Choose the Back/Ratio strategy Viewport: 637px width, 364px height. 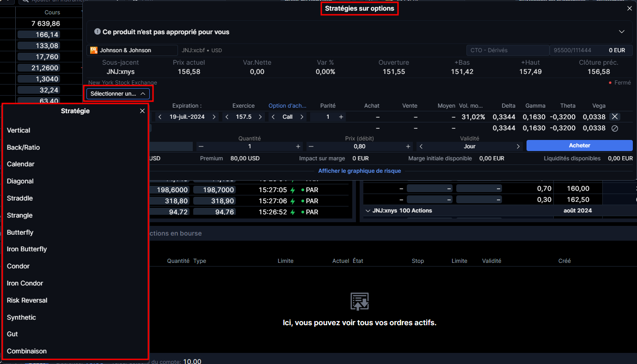[24, 147]
